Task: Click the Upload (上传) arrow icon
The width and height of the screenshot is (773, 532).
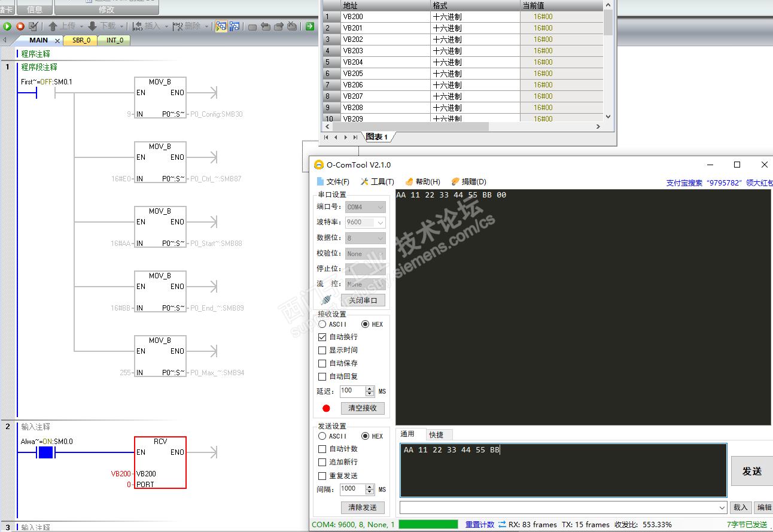Action: 53,26
